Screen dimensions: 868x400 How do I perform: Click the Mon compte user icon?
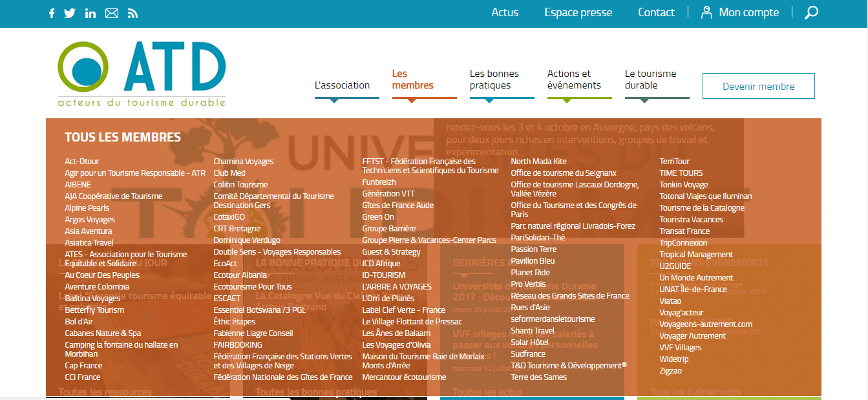point(706,12)
